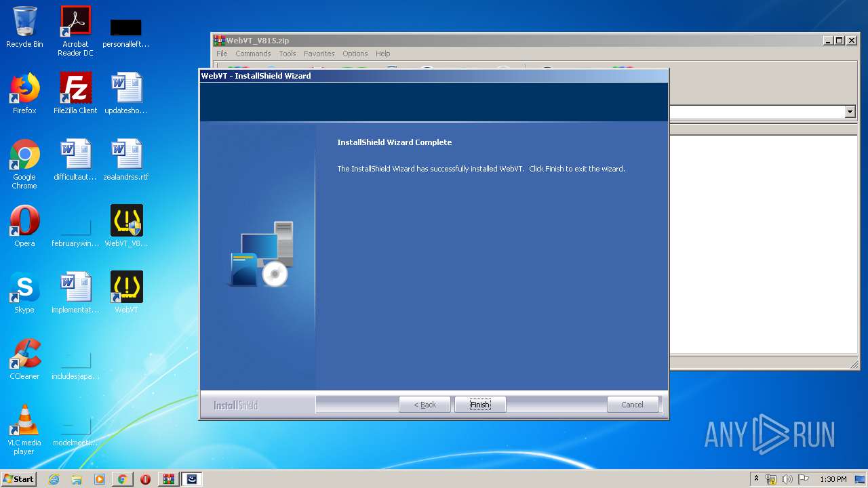The width and height of the screenshot is (868, 488).
Task: Expand WinRAR address bar dropdown
Action: click(850, 112)
